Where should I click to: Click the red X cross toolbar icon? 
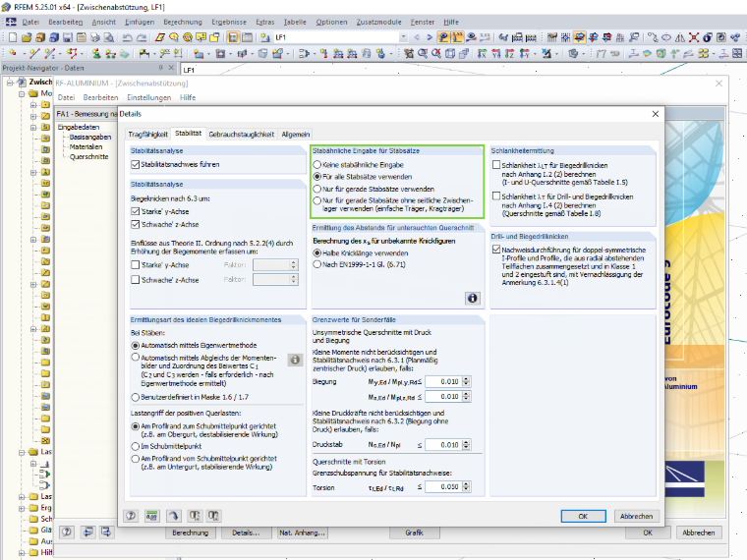pyautogui.click(x=694, y=37)
